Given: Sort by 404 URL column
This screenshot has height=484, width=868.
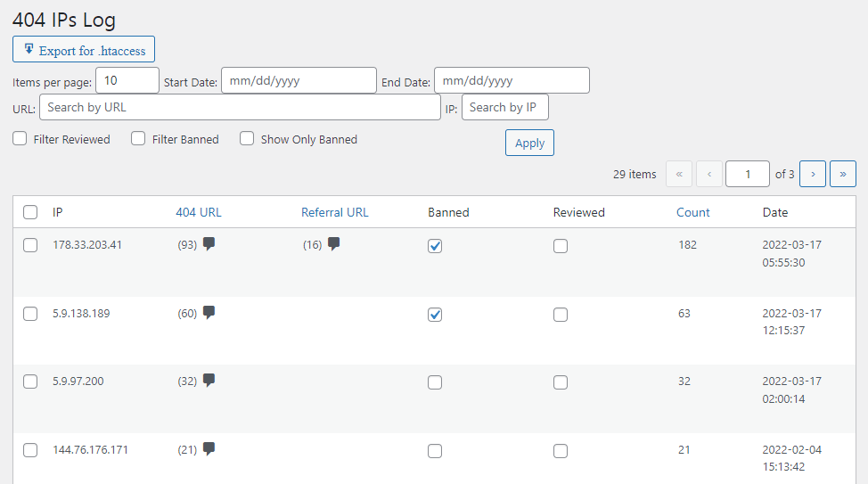Looking at the screenshot, I should (199, 212).
